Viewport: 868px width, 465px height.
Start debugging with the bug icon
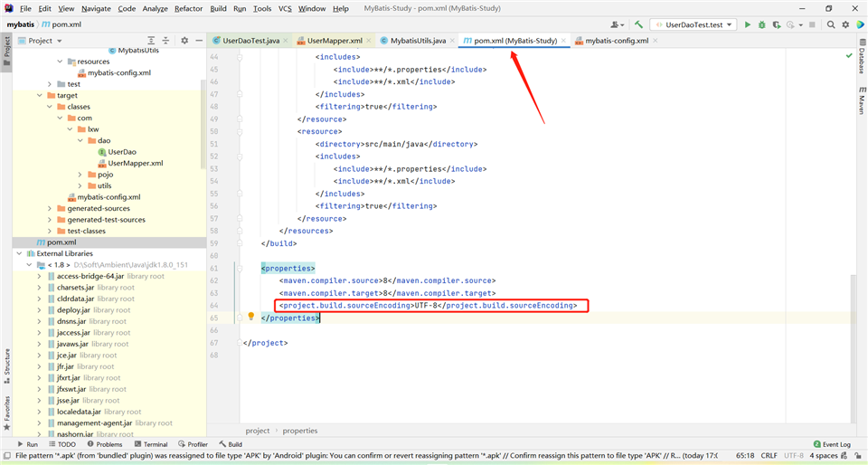pos(761,25)
